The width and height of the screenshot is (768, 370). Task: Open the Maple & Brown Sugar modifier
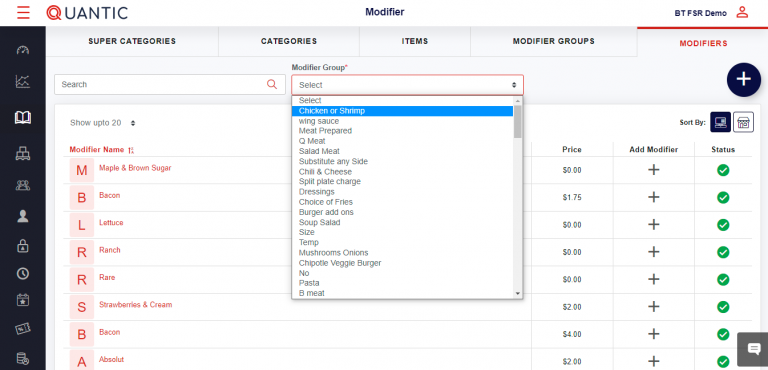click(x=135, y=168)
